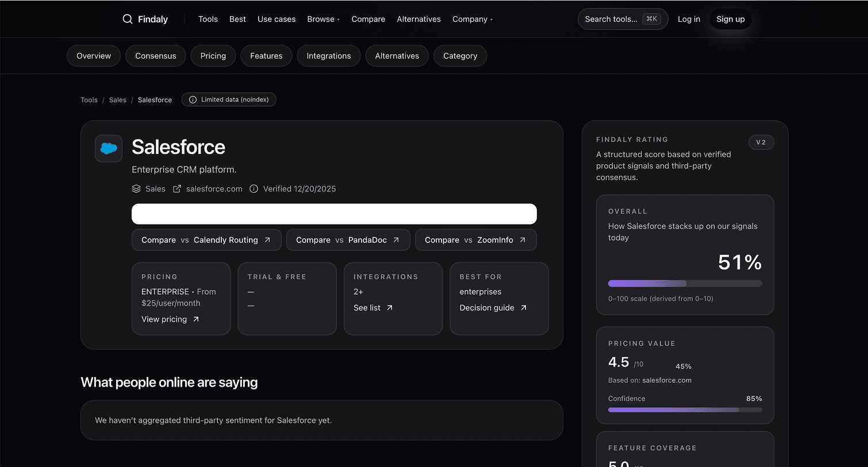The width and height of the screenshot is (868, 467).
Task: Click the info icon in Limited data badge
Action: 193,100
